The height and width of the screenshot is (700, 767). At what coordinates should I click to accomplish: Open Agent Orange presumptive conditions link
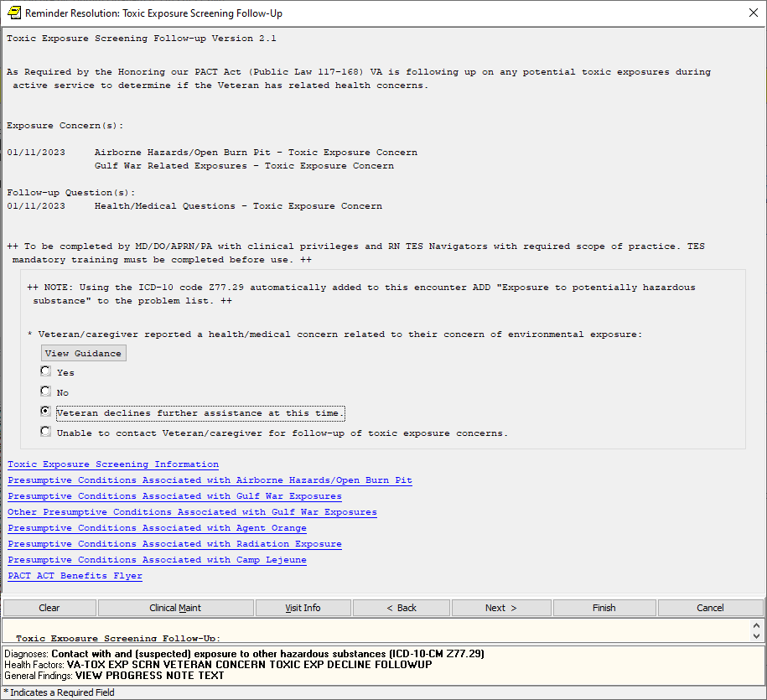(x=157, y=528)
